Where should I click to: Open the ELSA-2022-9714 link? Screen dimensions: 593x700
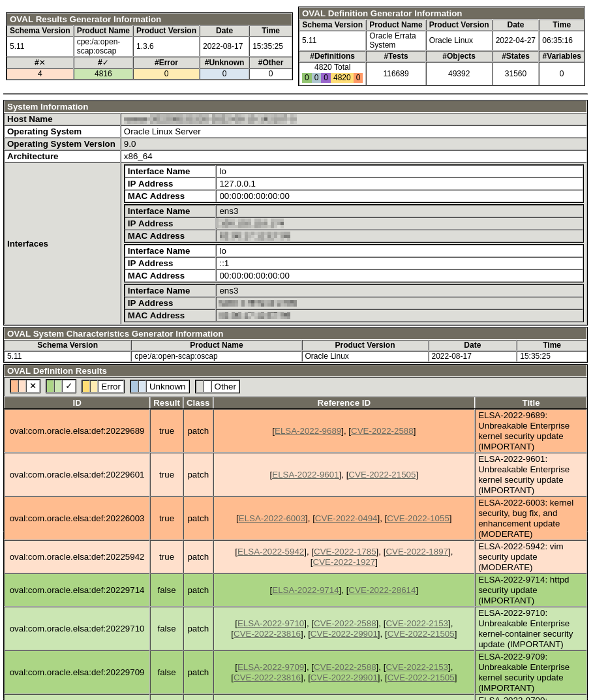point(305,590)
